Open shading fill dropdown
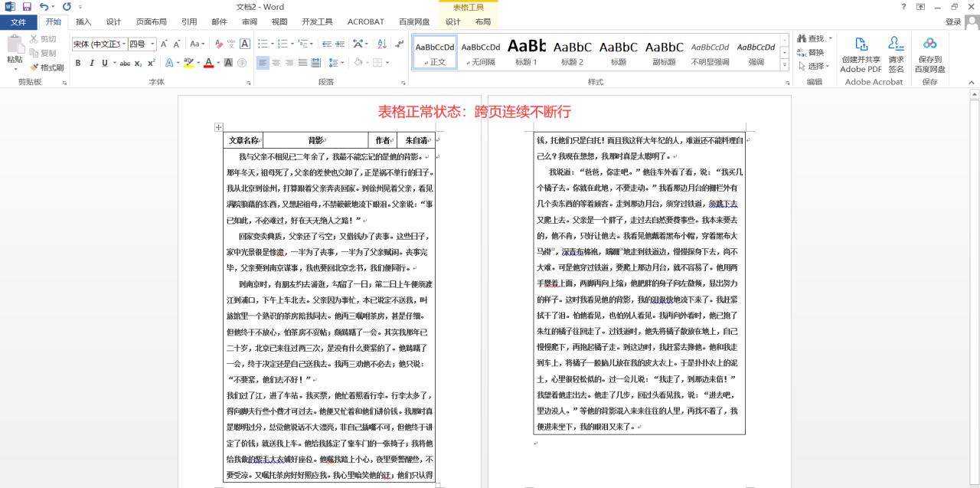Screen dimensions: 980x488 366,63
